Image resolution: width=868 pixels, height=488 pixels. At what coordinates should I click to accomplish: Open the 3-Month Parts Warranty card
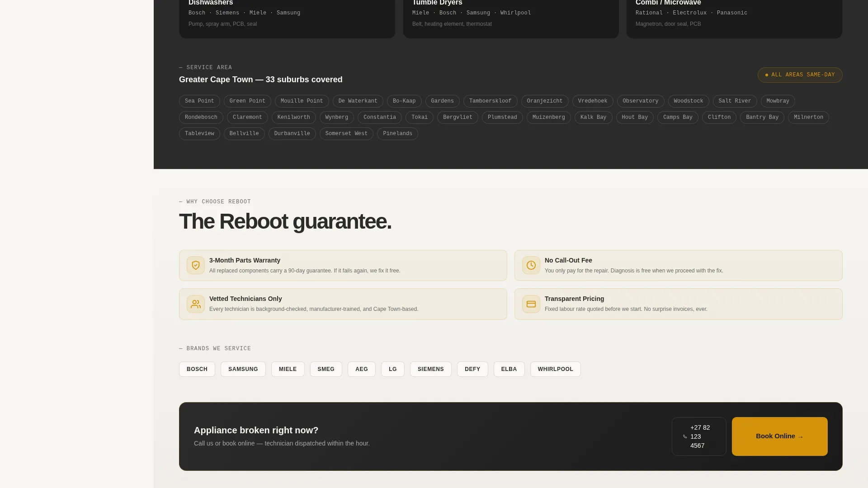click(x=343, y=266)
